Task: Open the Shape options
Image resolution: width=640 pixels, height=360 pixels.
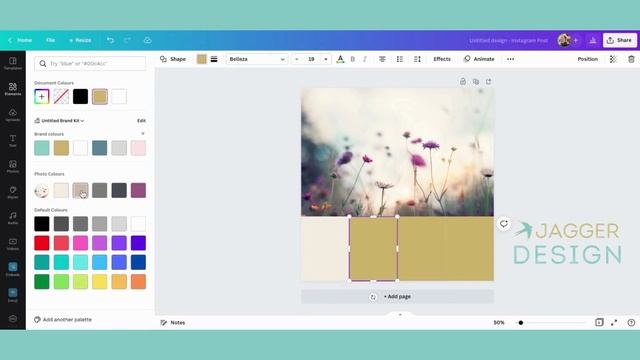Action: [173, 59]
